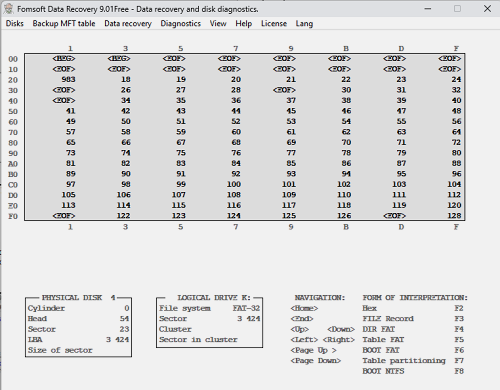Open the Diagnostics menu

coord(180,24)
